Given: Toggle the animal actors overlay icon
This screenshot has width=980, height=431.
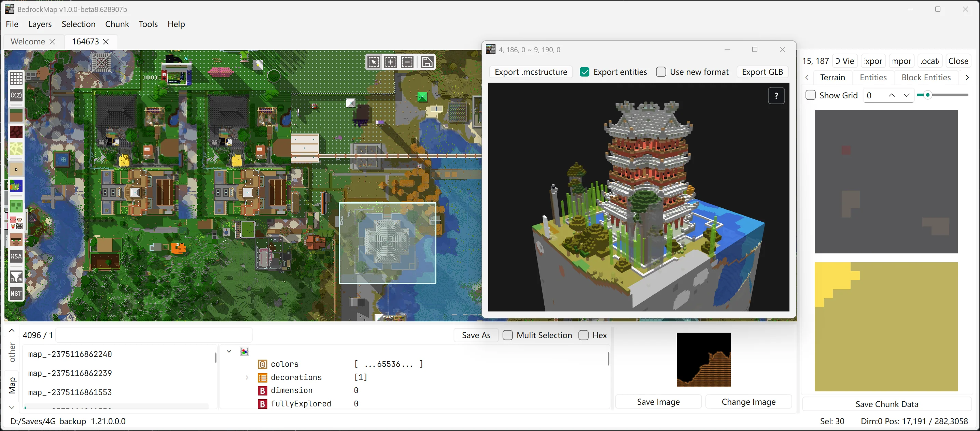Looking at the screenshot, I should point(16,223).
